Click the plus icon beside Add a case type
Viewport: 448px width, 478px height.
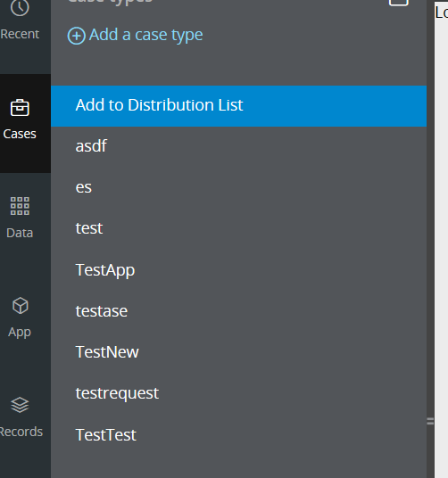coord(76,36)
